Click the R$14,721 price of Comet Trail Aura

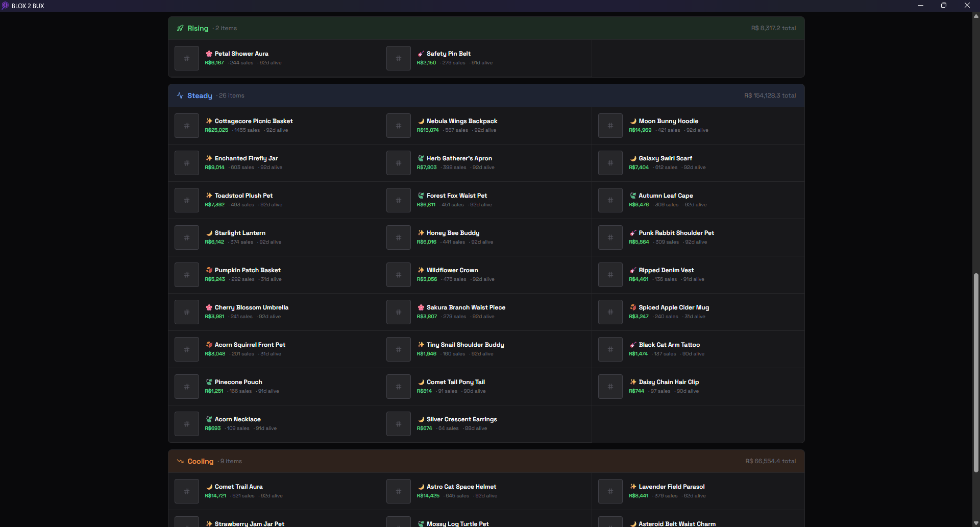pos(215,496)
